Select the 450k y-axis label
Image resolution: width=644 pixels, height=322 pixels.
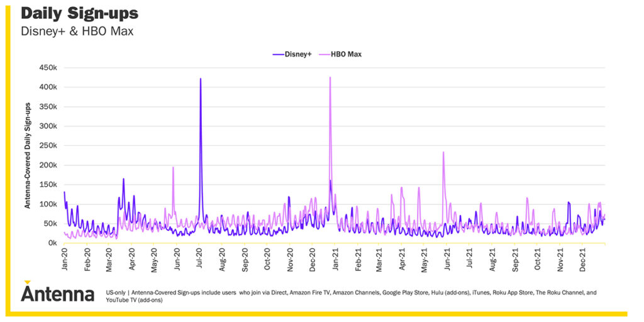(48, 67)
